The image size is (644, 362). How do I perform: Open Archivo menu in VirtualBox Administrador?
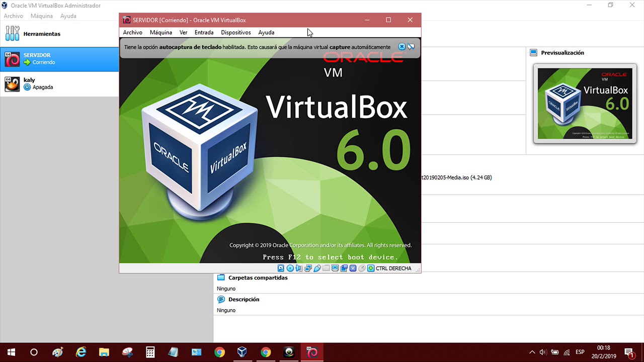click(x=14, y=16)
